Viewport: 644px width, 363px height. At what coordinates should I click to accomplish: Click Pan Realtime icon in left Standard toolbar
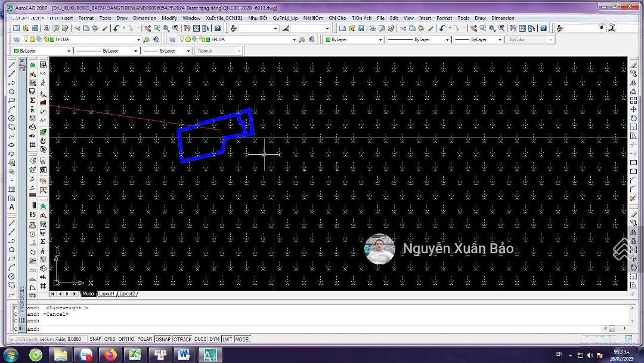click(x=147, y=29)
